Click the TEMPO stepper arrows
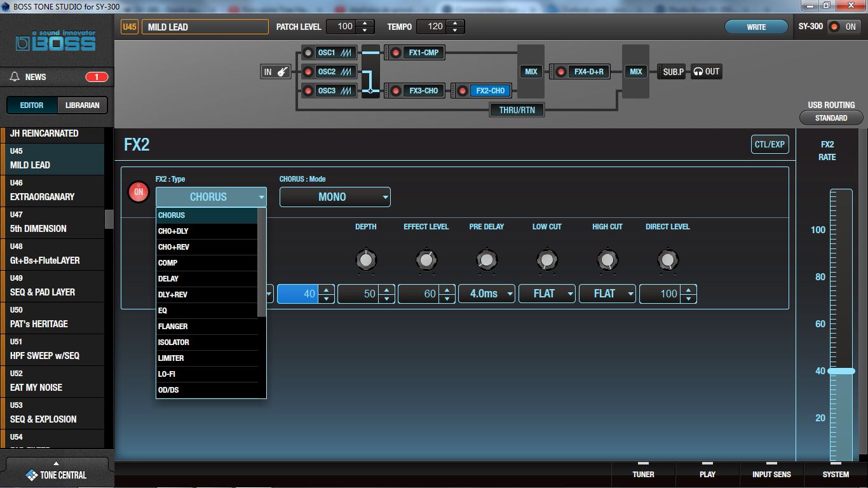 [x=455, y=27]
